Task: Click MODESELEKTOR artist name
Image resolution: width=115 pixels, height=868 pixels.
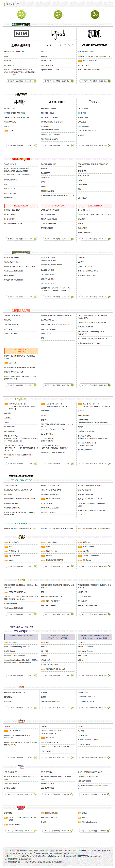Action: (48, 214)
